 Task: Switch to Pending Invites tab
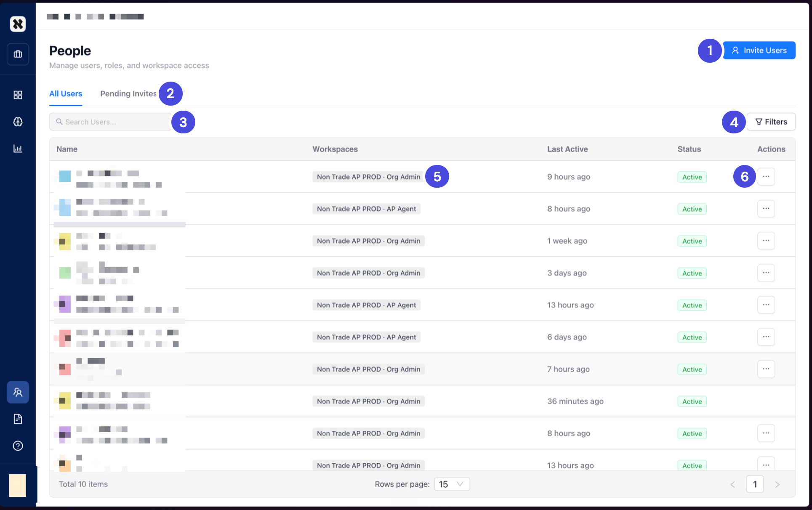click(128, 94)
